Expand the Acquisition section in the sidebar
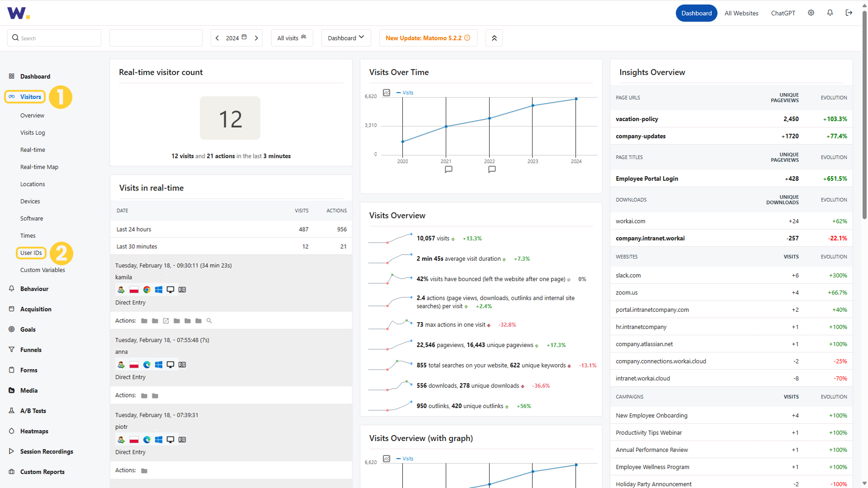 (36, 309)
